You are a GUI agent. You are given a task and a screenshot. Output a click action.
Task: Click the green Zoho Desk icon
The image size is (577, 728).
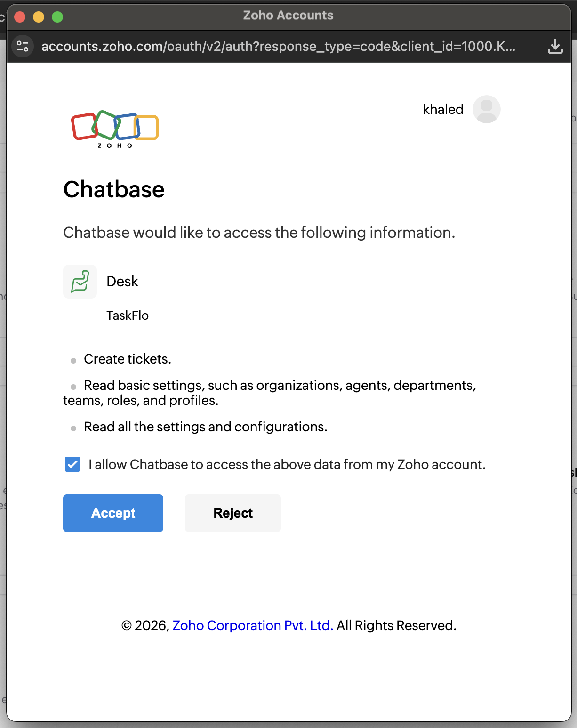click(x=80, y=281)
